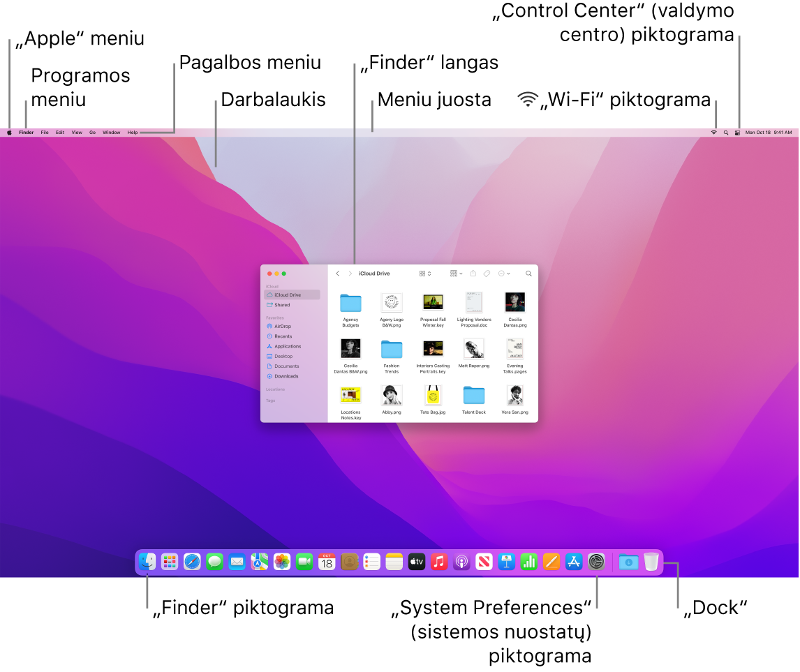Click the Tag icon in the Finder toolbar

487,273
